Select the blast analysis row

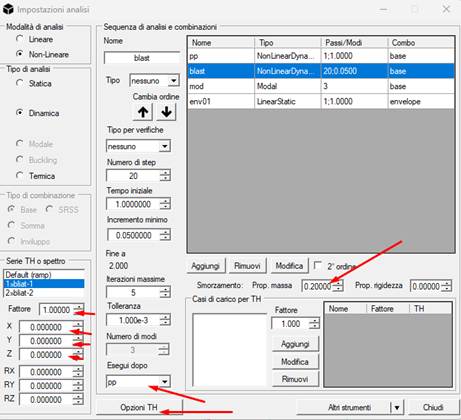[x=321, y=71]
